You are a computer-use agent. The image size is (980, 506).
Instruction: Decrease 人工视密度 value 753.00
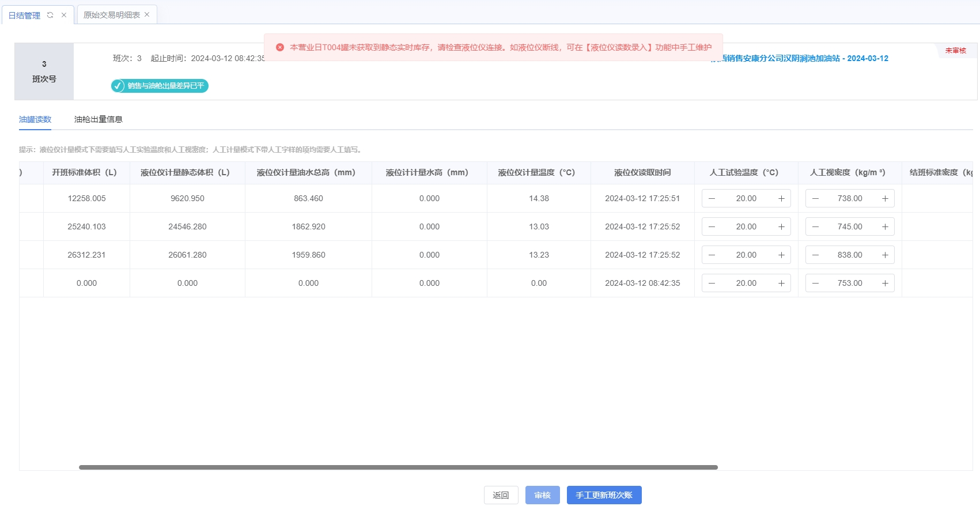(x=815, y=283)
